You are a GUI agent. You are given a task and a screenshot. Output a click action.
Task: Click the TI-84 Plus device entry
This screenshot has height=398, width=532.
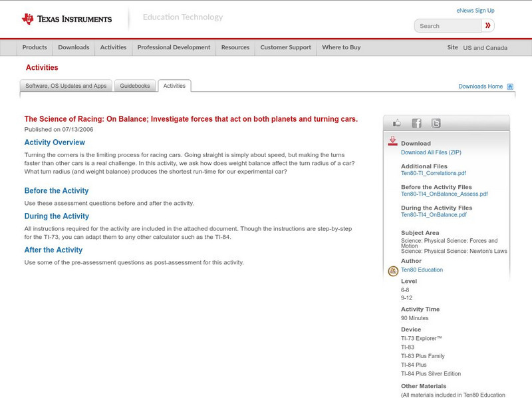(x=414, y=365)
